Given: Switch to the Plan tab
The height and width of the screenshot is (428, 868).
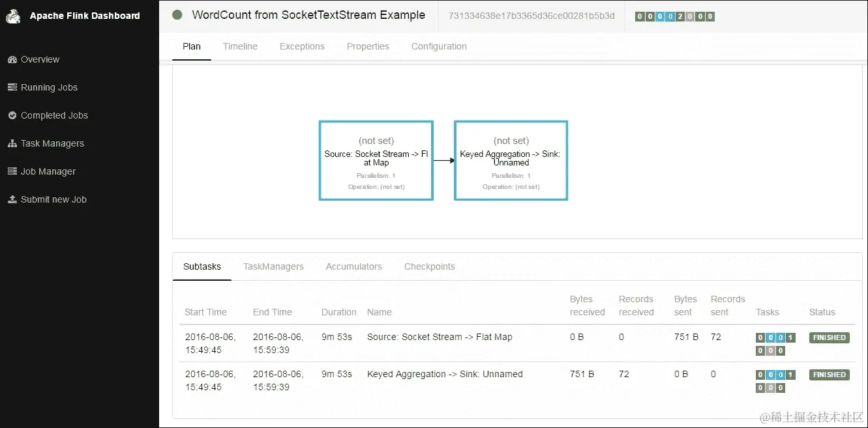Looking at the screenshot, I should click(192, 46).
